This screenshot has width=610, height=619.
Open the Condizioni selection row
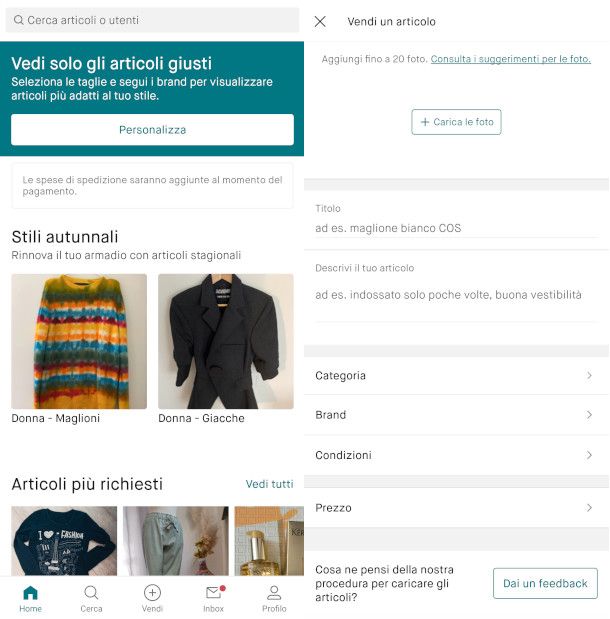(456, 455)
